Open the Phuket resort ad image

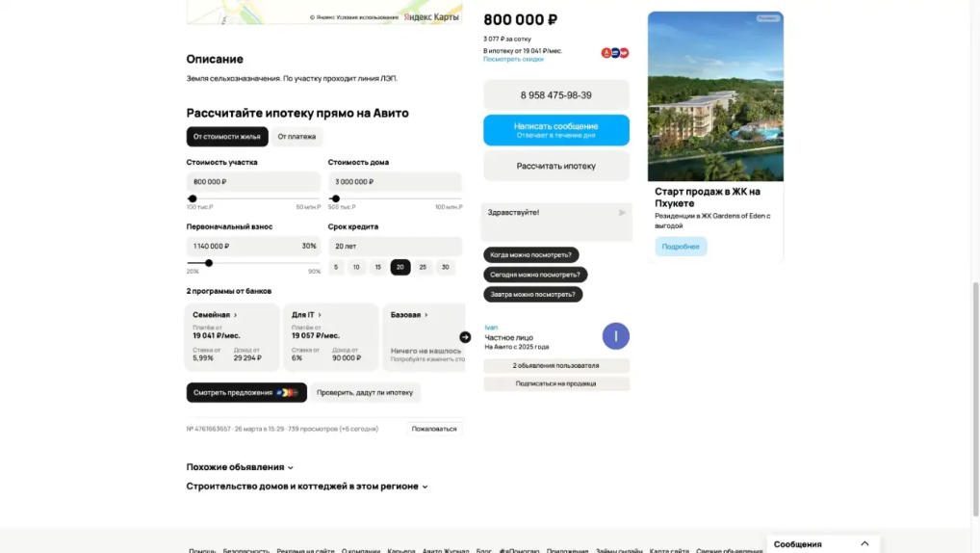pyautogui.click(x=715, y=96)
